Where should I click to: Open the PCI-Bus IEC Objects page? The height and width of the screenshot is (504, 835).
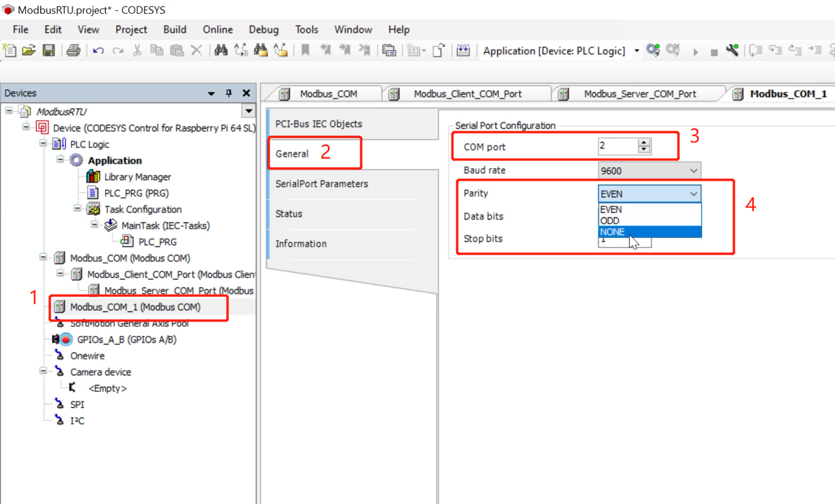[318, 123]
